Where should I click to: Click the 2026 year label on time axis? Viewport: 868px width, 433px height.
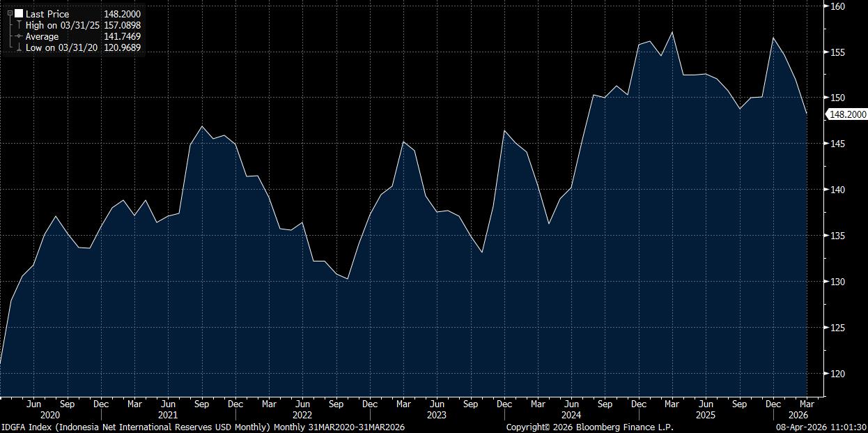[798, 415]
